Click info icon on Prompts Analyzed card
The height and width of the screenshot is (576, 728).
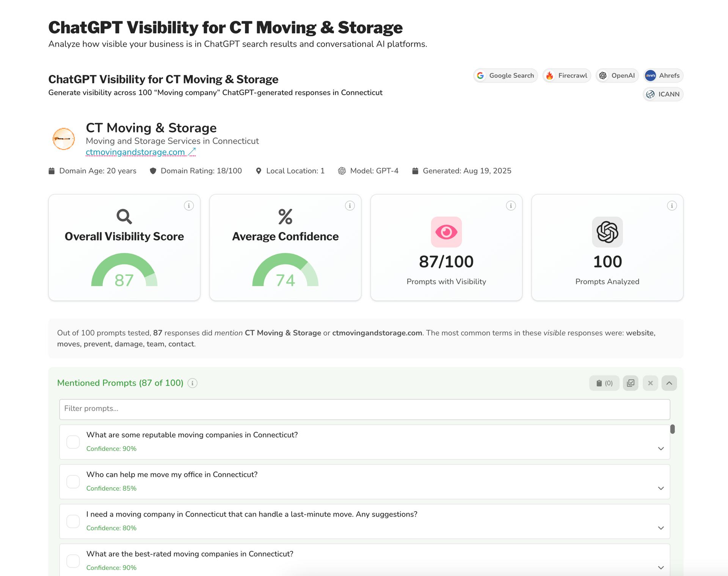(672, 206)
